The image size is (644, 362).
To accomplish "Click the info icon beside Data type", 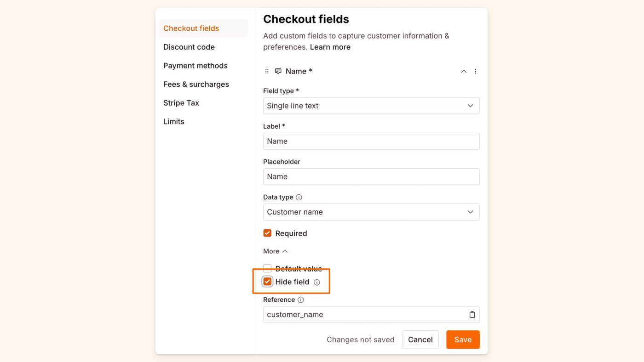I will tap(299, 197).
